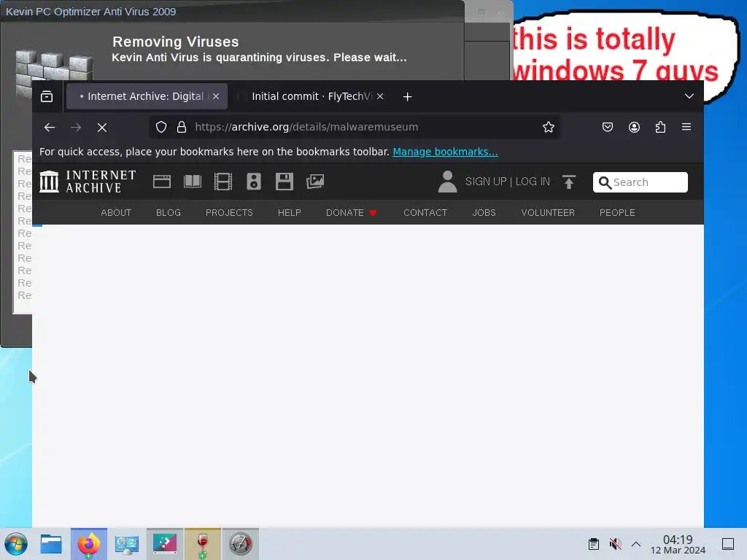This screenshot has width=747, height=560.
Task: Open tracking protection shield panel
Action: point(161,127)
